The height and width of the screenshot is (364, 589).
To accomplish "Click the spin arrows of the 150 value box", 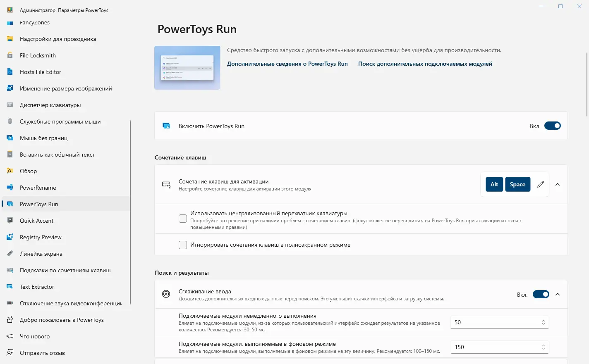I will coord(544,347).
